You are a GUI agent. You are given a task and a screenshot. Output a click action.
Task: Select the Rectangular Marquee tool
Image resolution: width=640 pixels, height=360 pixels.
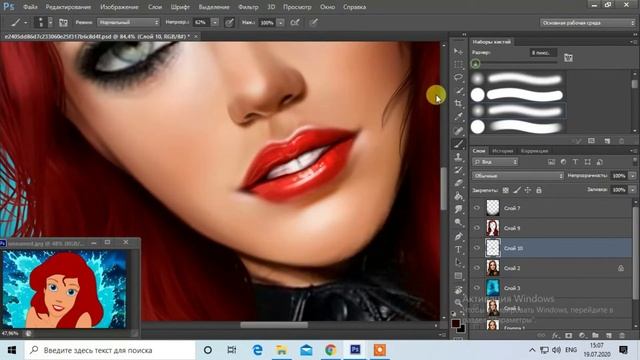458,64
